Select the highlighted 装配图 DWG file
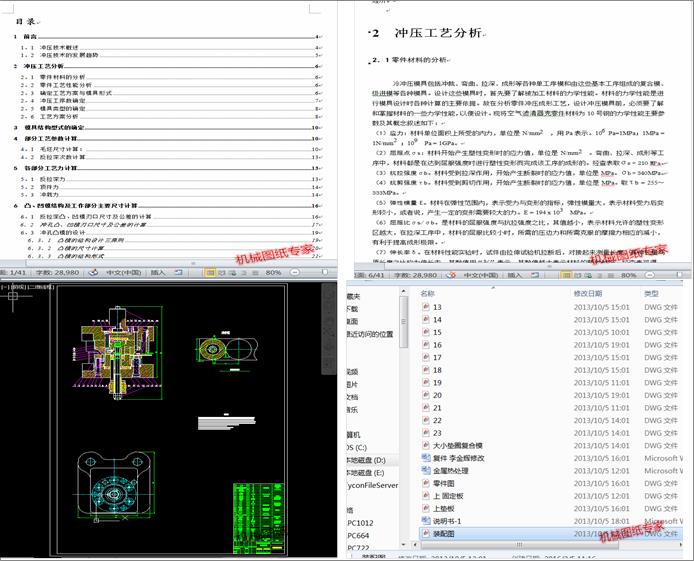Viewport: 694px width, 561px height. [550, 534]
